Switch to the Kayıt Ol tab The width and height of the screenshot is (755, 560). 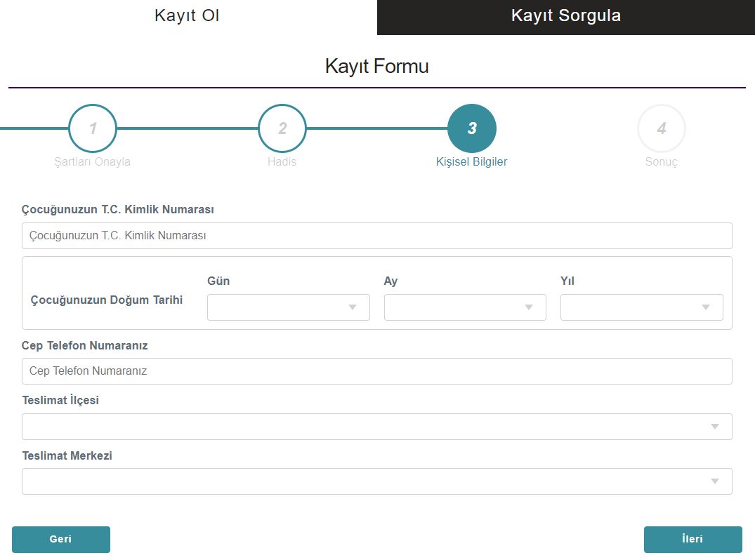coord(188,16)
